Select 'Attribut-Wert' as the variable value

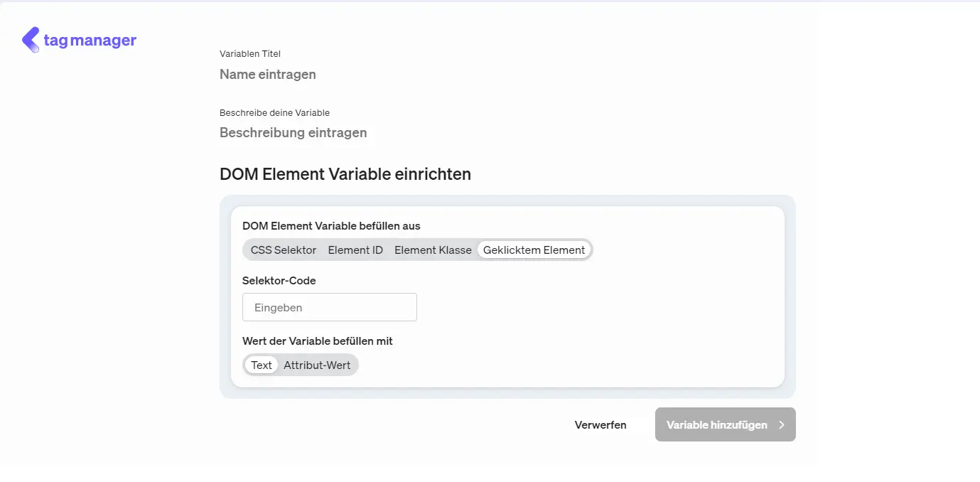coord(318,365)
